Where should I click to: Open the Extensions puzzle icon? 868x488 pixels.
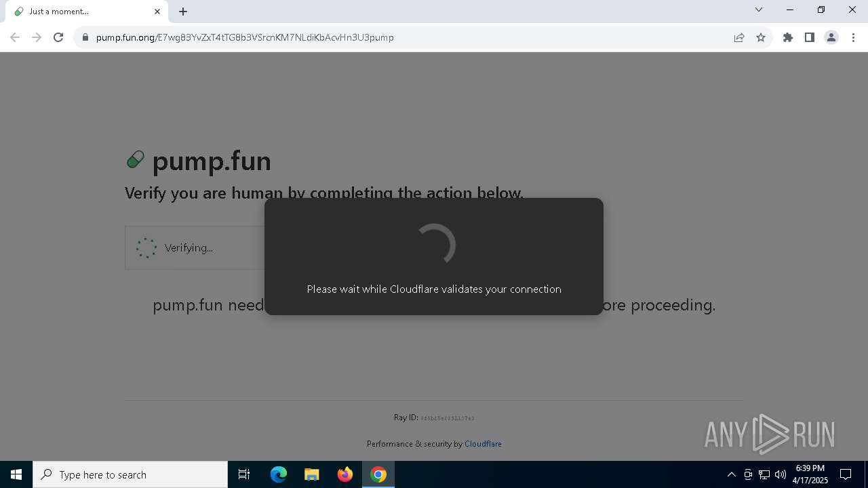click(x=788, y=37)
